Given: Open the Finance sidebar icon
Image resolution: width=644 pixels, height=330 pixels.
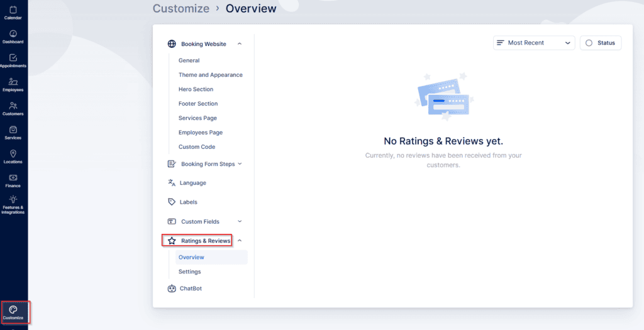Looking at the screenshot, I should pyautogui.click(x=13, y=177).
